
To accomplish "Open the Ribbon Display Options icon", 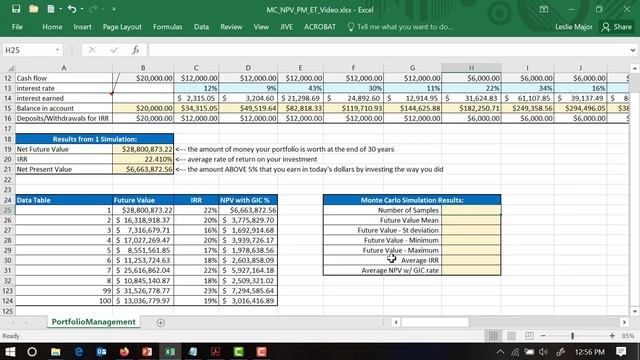I will point(544,9).
